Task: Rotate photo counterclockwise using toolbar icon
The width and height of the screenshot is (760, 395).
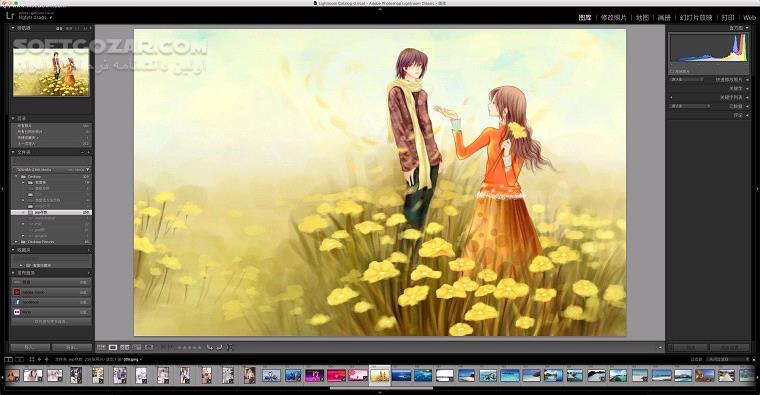Action: tap(209, 348)
